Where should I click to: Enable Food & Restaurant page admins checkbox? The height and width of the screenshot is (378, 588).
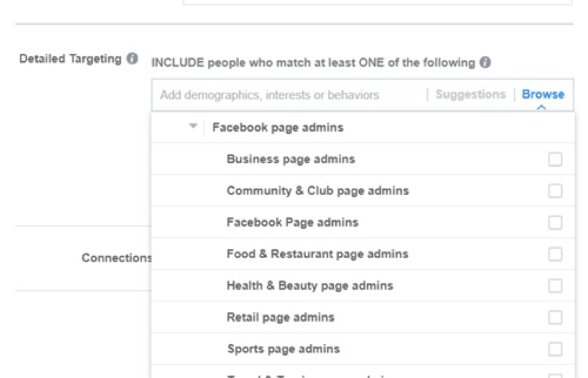tap(555, 254)
